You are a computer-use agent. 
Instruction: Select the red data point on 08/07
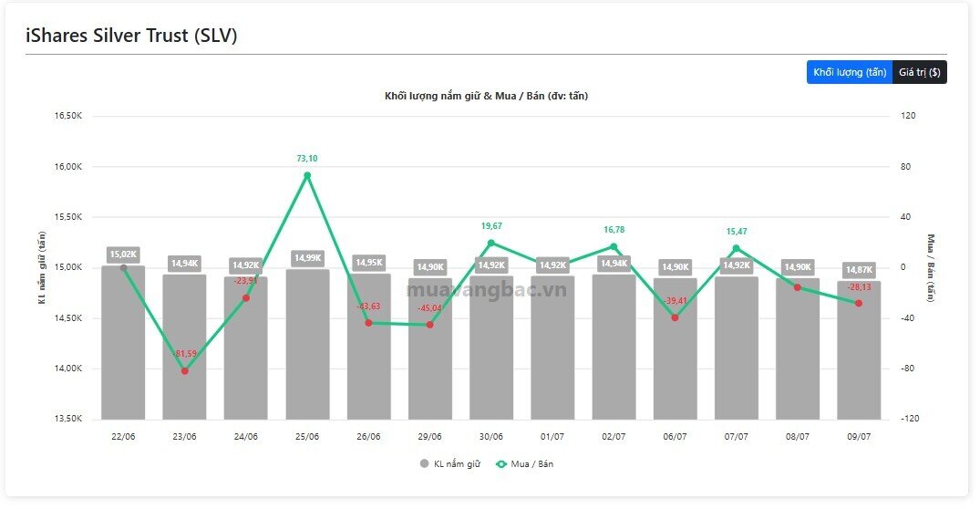[797, 287]
